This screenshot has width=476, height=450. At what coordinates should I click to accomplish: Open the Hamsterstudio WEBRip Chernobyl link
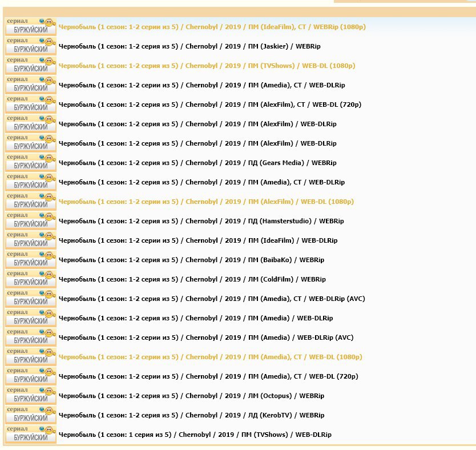201,221
